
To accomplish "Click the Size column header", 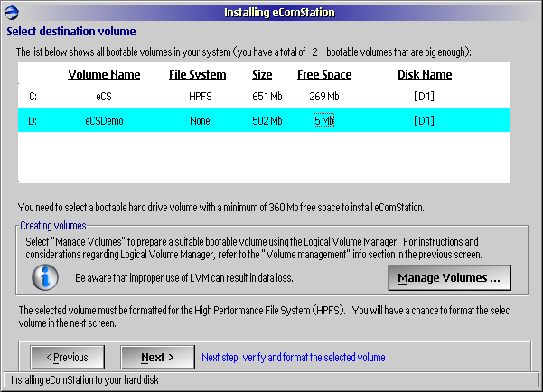I will pos(262,75).
